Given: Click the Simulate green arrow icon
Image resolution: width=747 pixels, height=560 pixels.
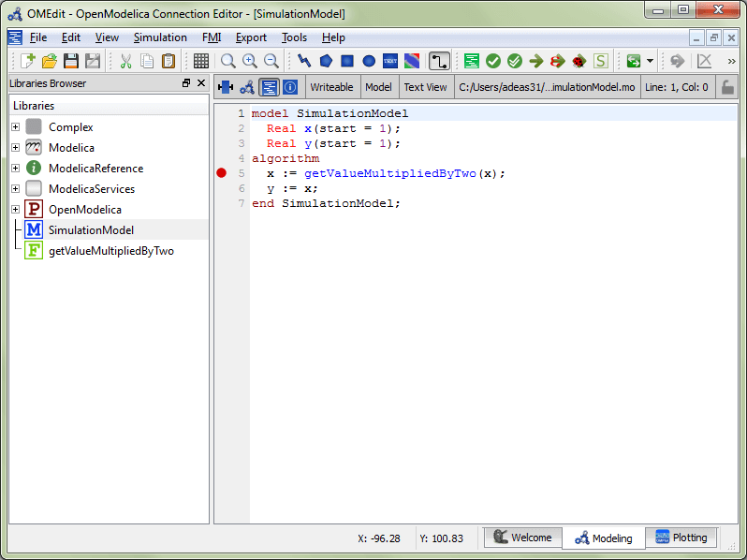Looking at the screenshot, I should 536,61.
